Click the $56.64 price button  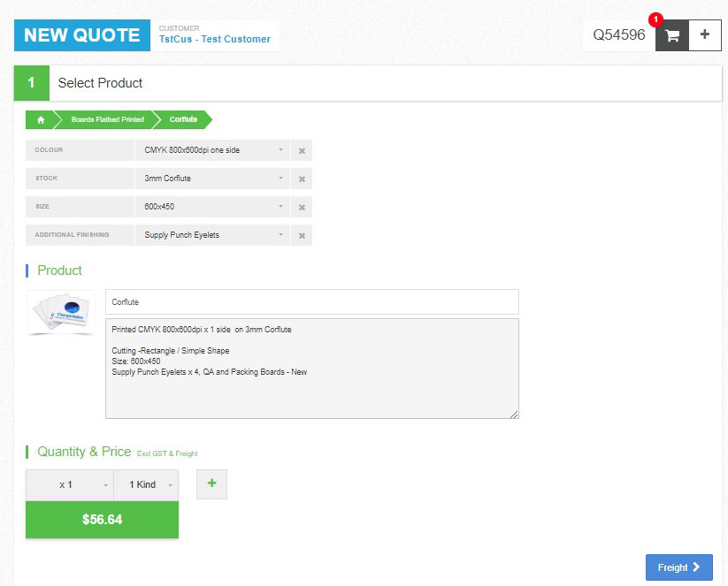tap(102, 520)
